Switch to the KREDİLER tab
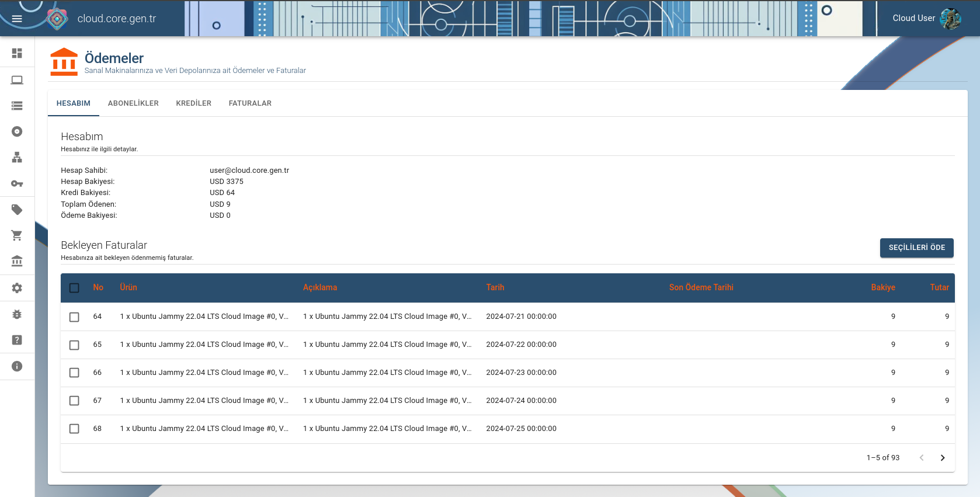This screenshot has height=497, width=980. point(194,103)
